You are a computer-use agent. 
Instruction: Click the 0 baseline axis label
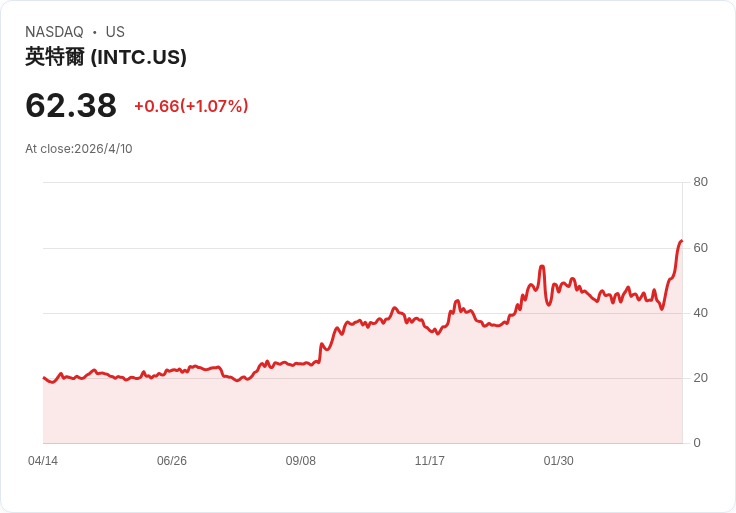point(697,443)
